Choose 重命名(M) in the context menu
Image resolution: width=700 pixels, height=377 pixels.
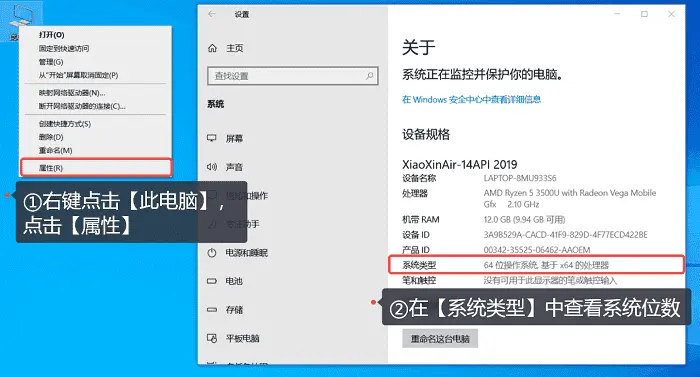[x=55, y=151]
